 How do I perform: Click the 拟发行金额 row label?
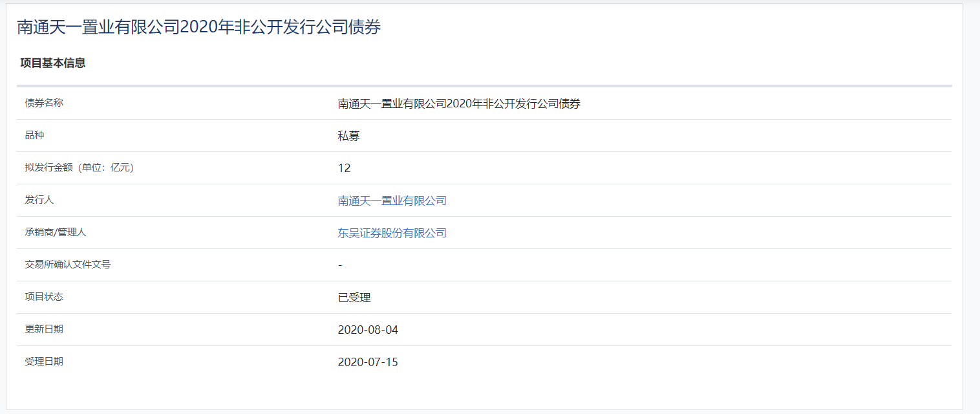(x=79, y=168)
